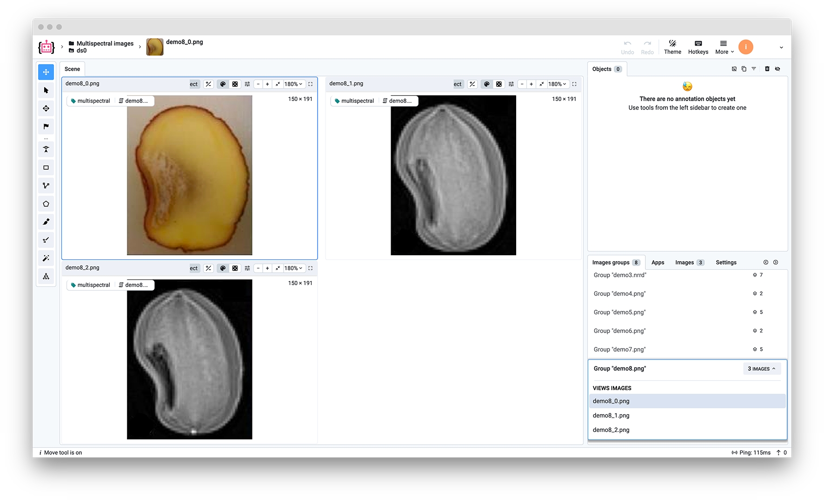The image size is (824, 504).
Task: Select the Rectangle drawing tool
Action: click(46, 167)
